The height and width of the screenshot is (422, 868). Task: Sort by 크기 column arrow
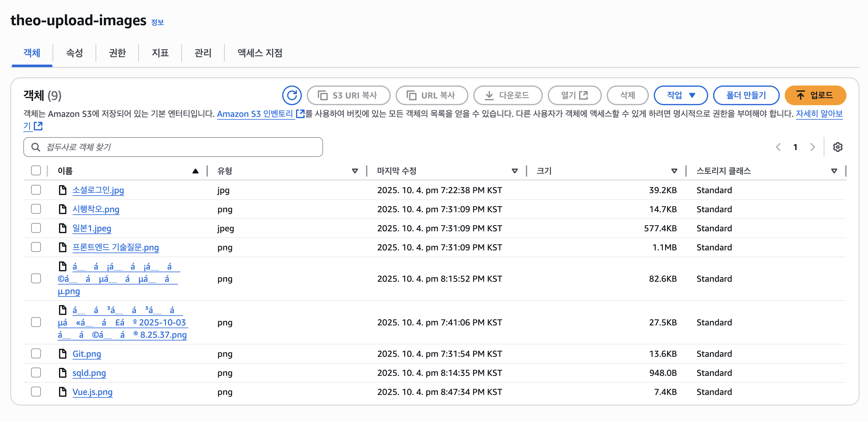pos(674,171)
